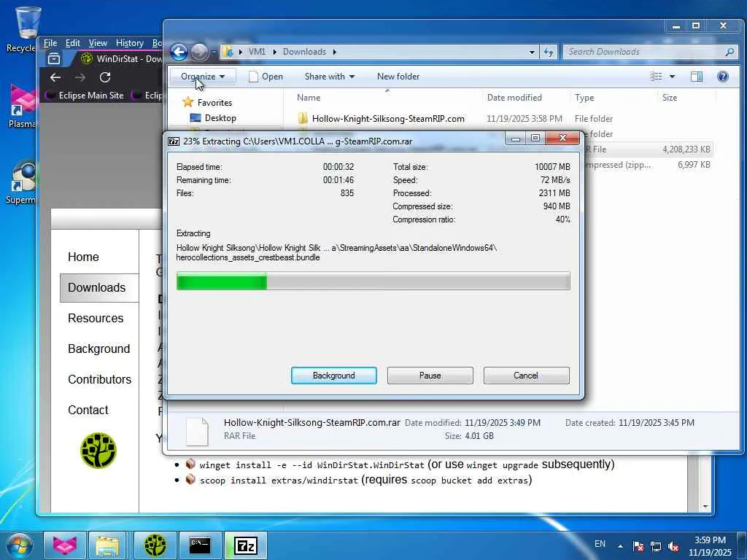747x560 pixels.
Task: Sort by Date modified column header
Action: point(514,98)
